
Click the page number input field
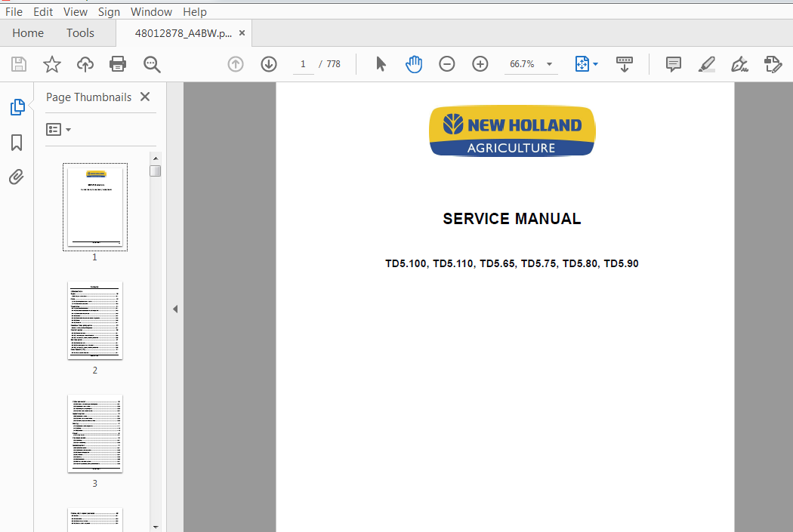(303, 64)
